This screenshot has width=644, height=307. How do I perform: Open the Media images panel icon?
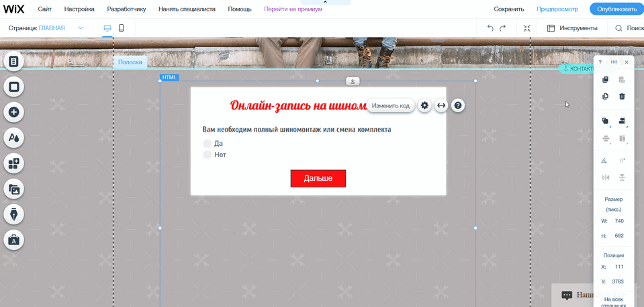click(x=13, y=189)
